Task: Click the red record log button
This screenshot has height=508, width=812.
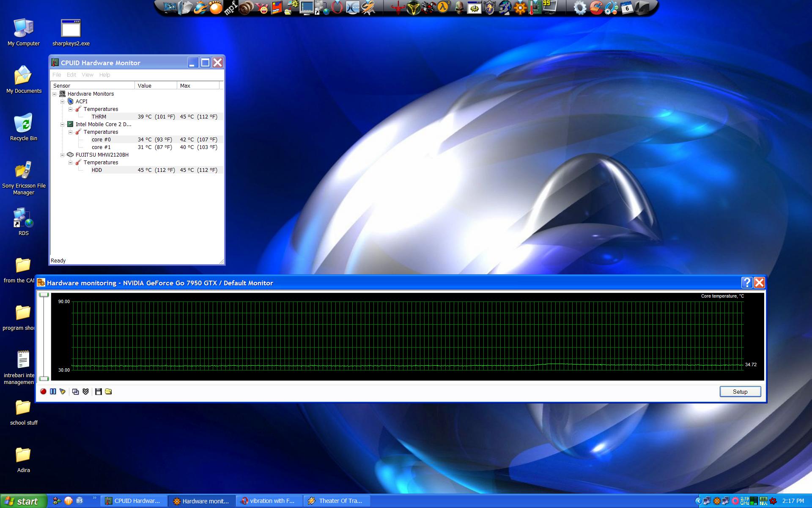Action: (x=43, y=392)
